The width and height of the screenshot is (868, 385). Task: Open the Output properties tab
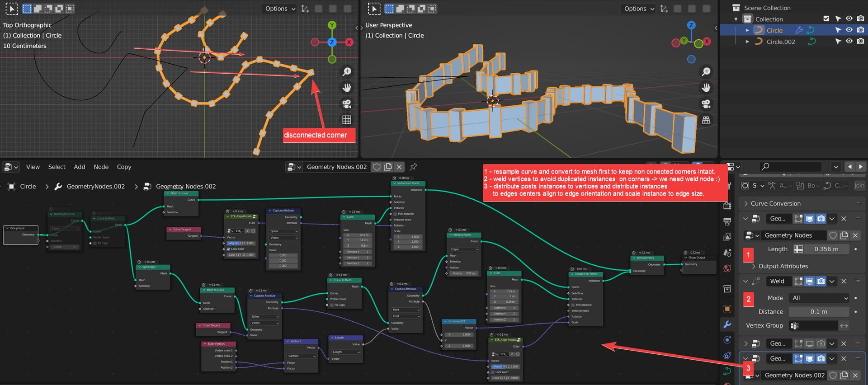click(727, 221)
